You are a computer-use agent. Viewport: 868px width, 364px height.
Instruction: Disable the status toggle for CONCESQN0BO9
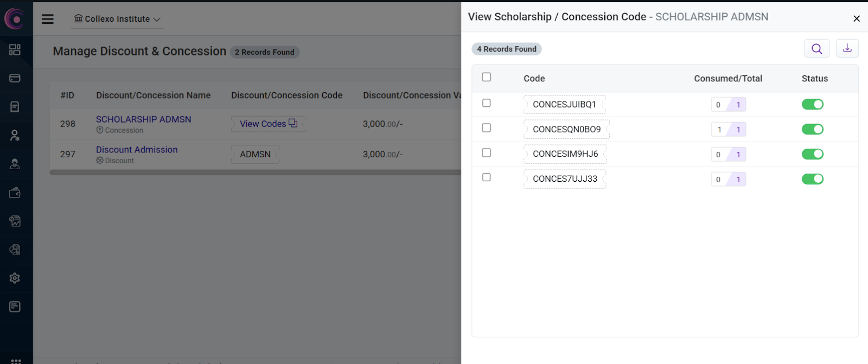(812, 129)
